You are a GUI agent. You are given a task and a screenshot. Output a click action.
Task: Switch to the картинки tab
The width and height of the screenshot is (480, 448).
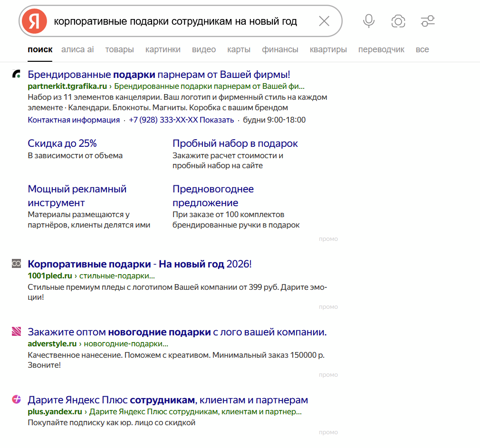tap(163, 49)
